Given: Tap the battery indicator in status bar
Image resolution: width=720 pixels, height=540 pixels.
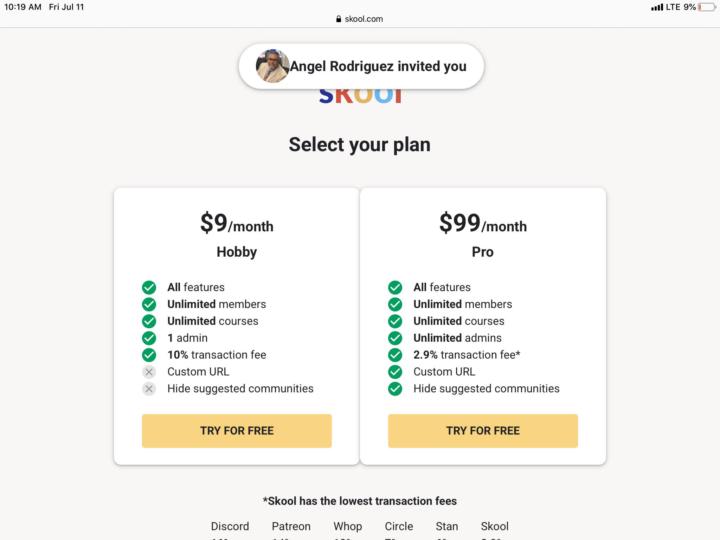Looking at the screenshot, I should click(x=706, y=7).
